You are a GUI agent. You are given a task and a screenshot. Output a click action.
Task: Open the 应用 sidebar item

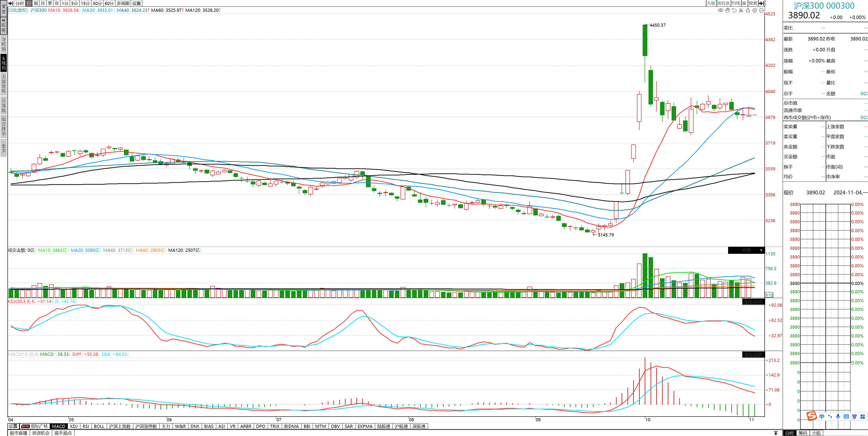pyautogui.click(x=4, y=25)
